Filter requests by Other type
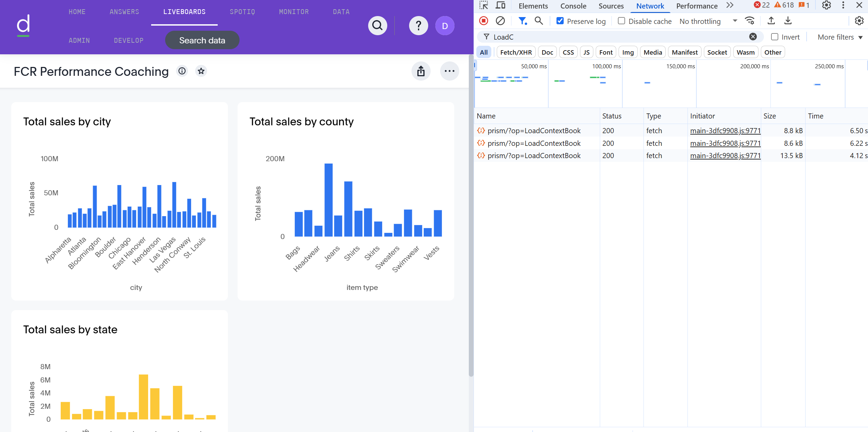This screenshot has width=868, height=432. click(773, 52)
